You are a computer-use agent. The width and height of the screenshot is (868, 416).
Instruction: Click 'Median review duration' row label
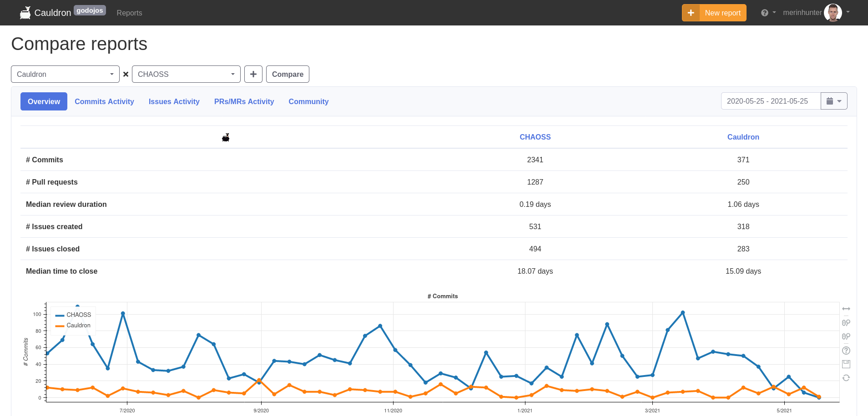pyautogui.click(x=66, y=204)
